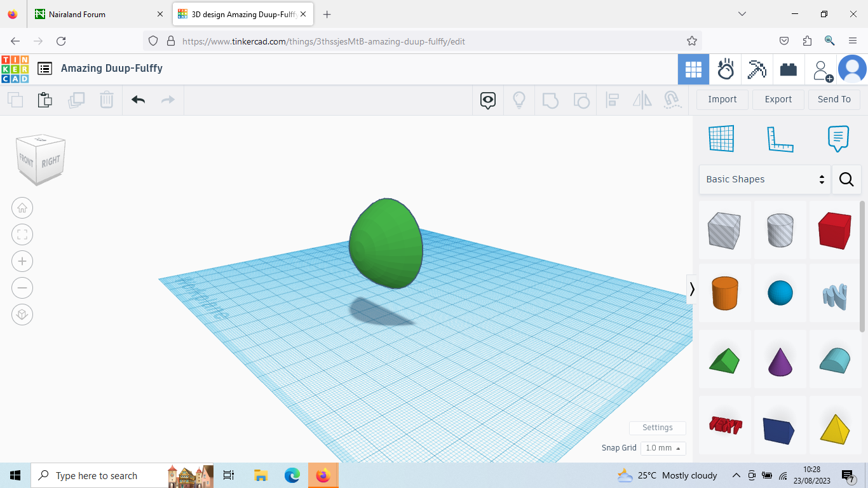Viewport: 868px width, 488px height.
Task: Pick the green Roof shape
Action: point(725,359)
